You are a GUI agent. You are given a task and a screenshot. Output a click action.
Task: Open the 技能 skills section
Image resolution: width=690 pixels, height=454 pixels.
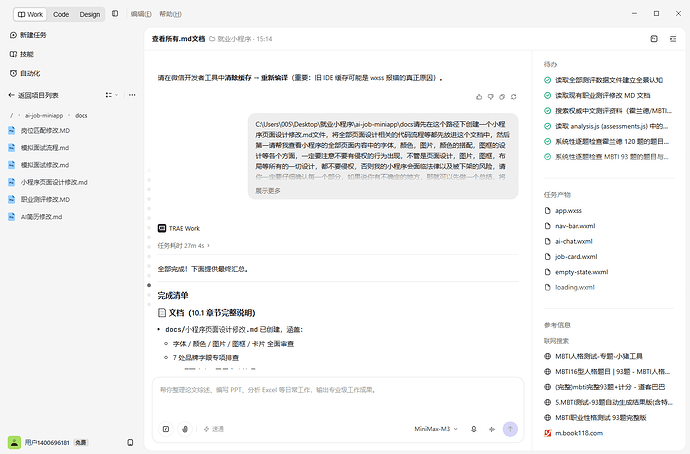pos(22,54)
